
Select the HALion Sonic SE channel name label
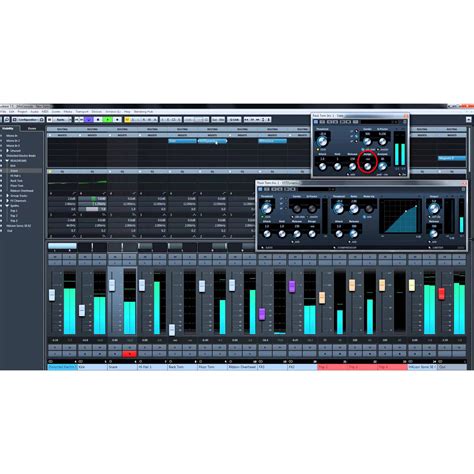(422, 367)
